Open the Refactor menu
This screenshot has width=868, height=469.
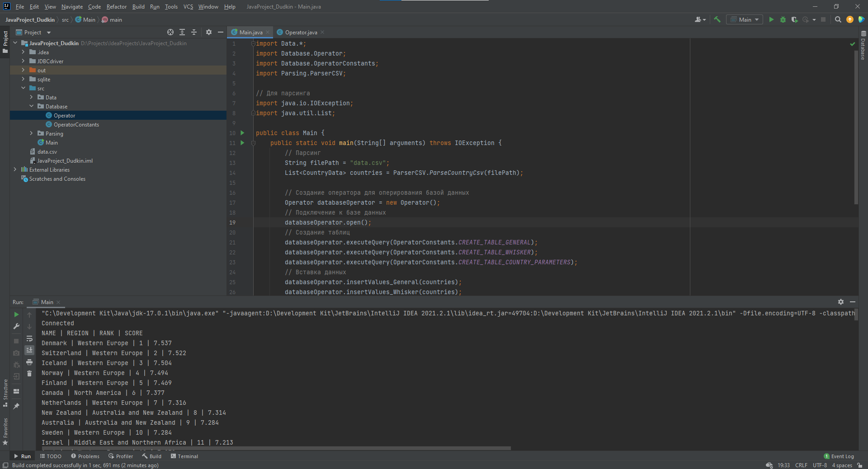pos(116,7)
